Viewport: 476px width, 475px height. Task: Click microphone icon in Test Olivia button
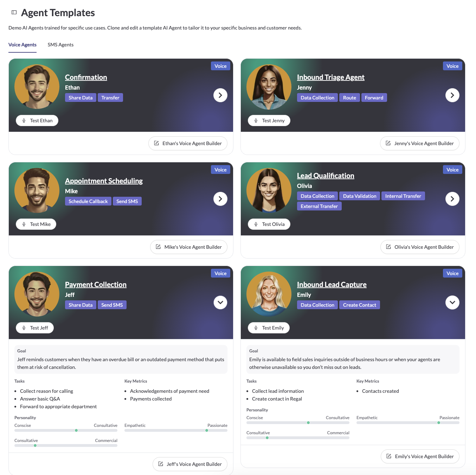click(x=256, y=224)
